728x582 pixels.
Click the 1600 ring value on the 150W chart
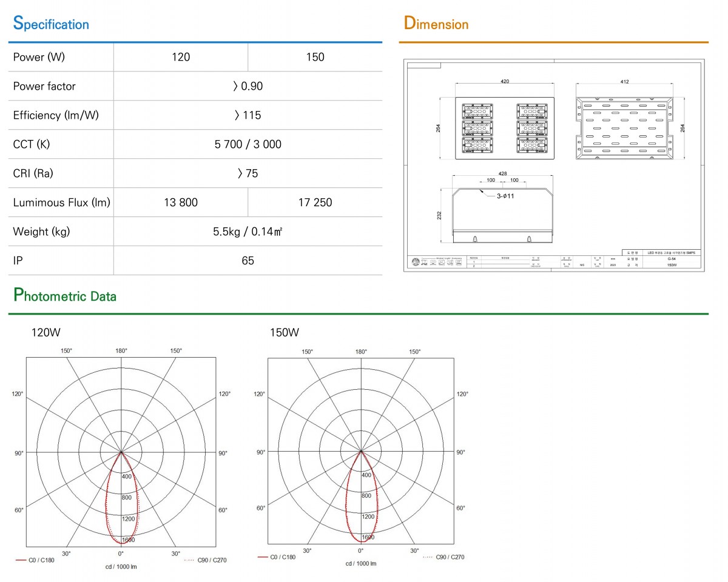pos(368,537)
